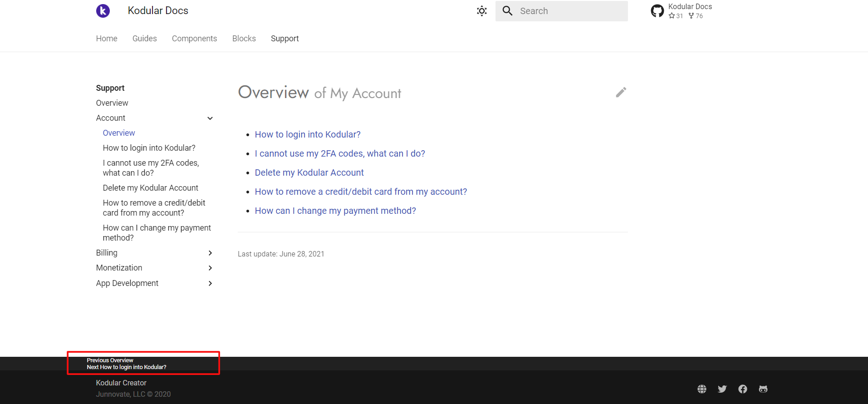
Task: Switch to the Guides tab
Action: click(x=145, y=39)
